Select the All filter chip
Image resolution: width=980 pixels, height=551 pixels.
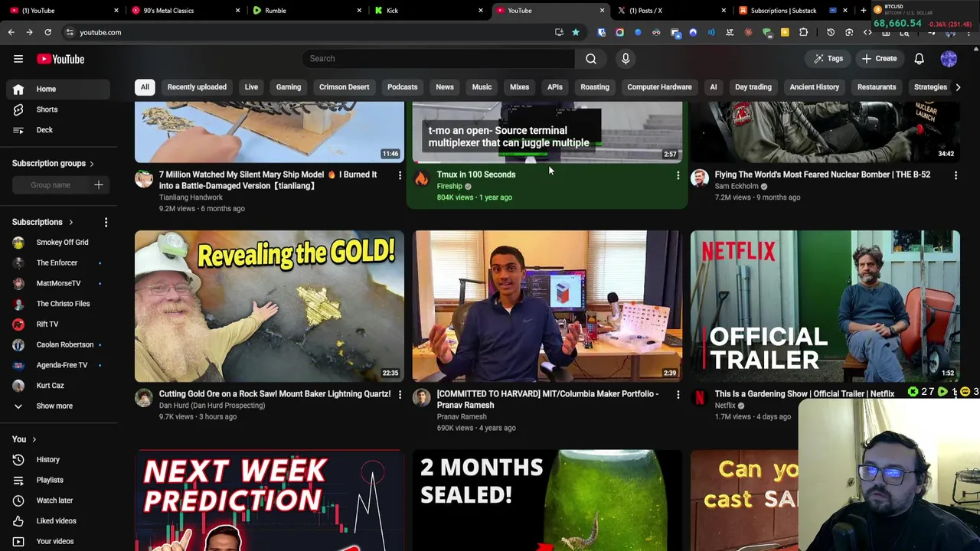(x=145, y=87)
